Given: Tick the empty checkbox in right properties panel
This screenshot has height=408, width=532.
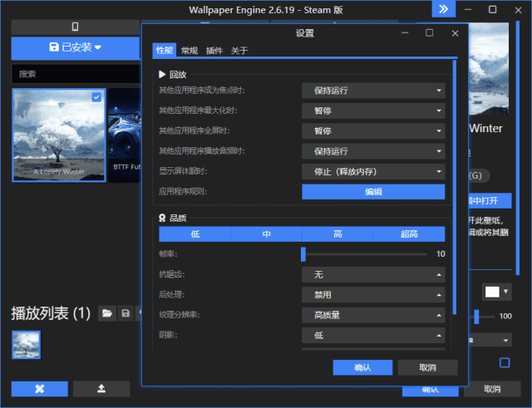Looking at the screenshot, I should (x=505, y=362).
